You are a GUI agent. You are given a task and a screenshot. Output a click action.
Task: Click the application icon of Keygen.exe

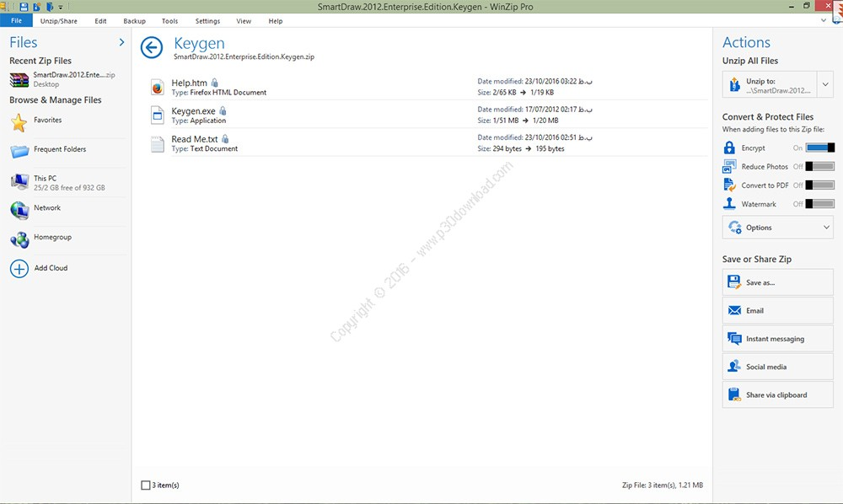coord(157,115)
